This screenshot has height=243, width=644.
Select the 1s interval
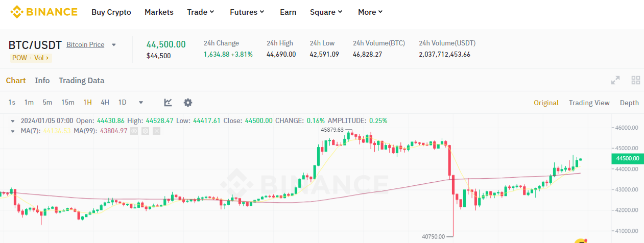12,103
